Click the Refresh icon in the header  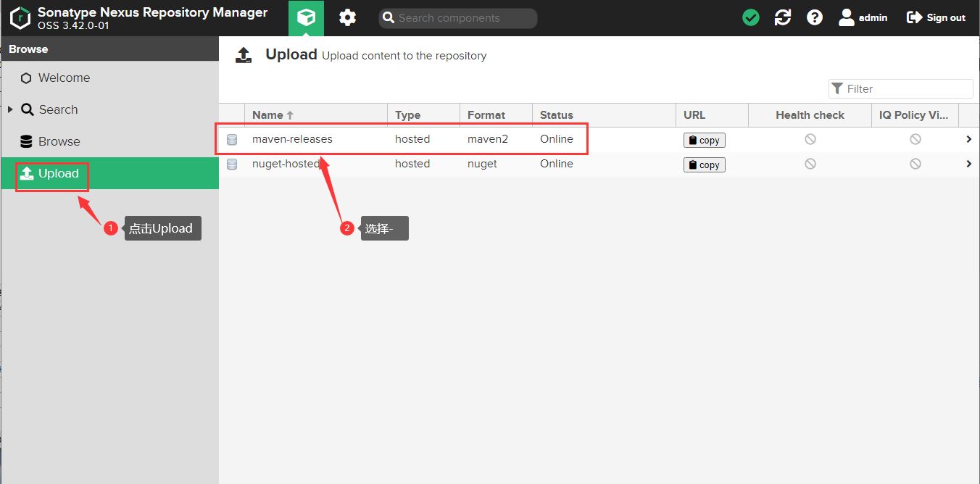pyautogui.click(x=783, y=17)
